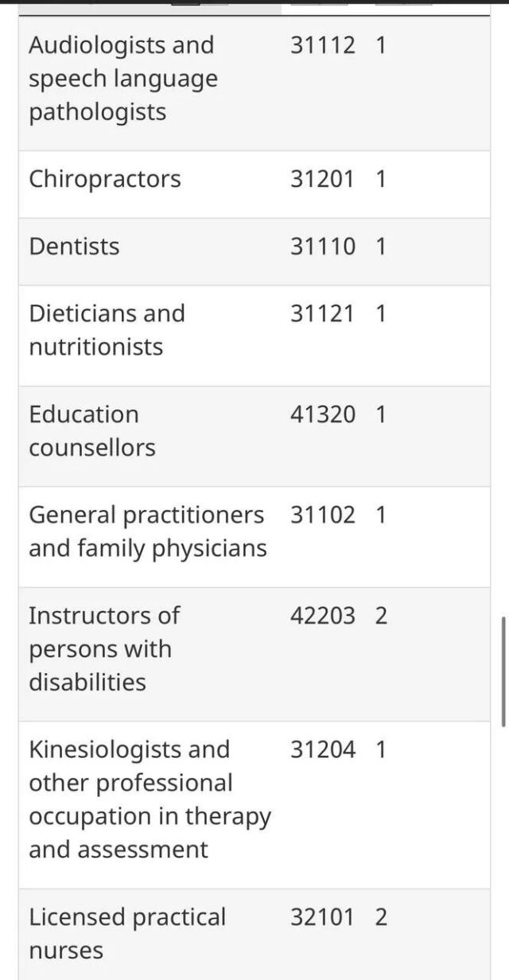This screenshot has width=509, height=980.
Task: Select Instructors of persons with disabilities
Action: (x=104, y=648)
